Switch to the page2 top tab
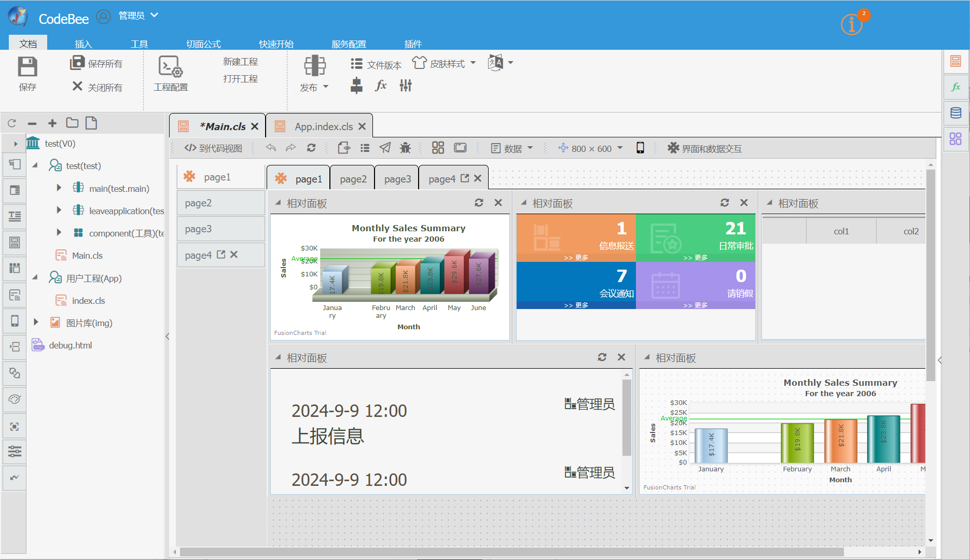 pyautogui.click(x=353, y=179)
